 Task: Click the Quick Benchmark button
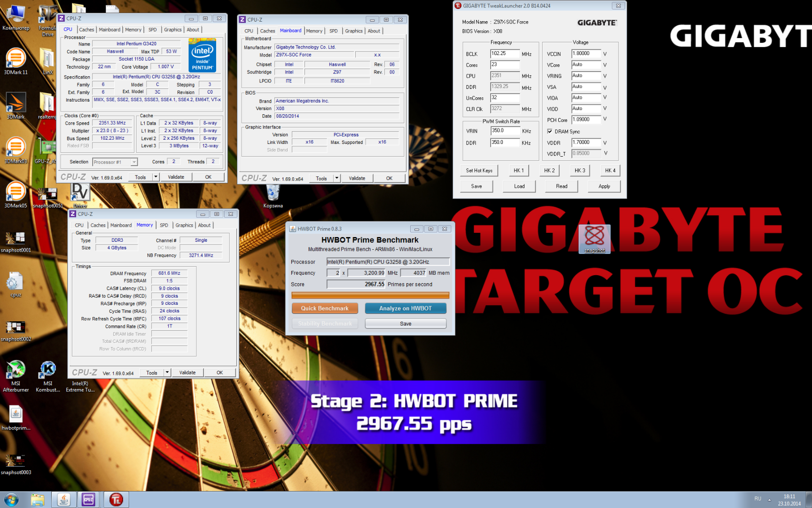[325, 309]
